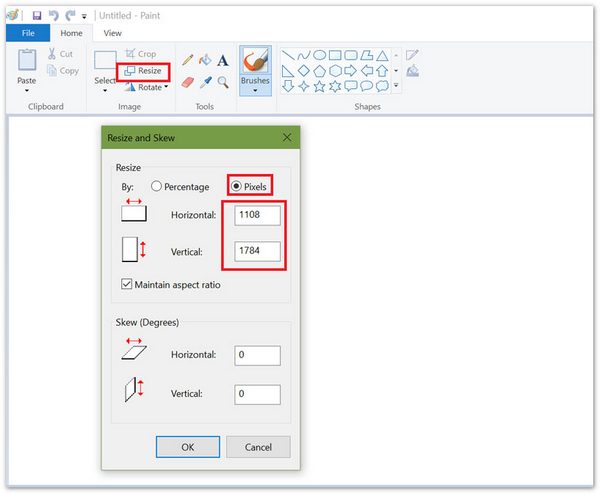The image size is (600, 494).
Task: Click the Undo arrow in title bar
Action: pos(54,15)
